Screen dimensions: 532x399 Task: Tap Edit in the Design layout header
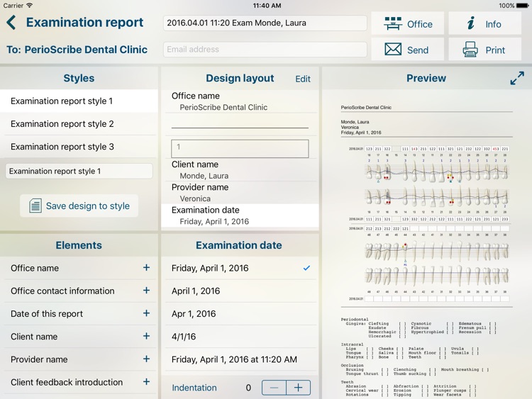click(x=303, y=79)
